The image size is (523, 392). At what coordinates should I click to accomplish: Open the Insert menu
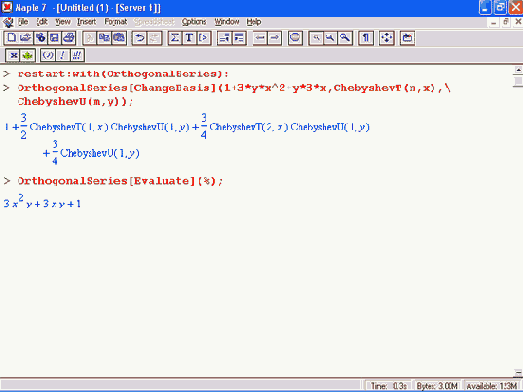(x=86, y=22)
